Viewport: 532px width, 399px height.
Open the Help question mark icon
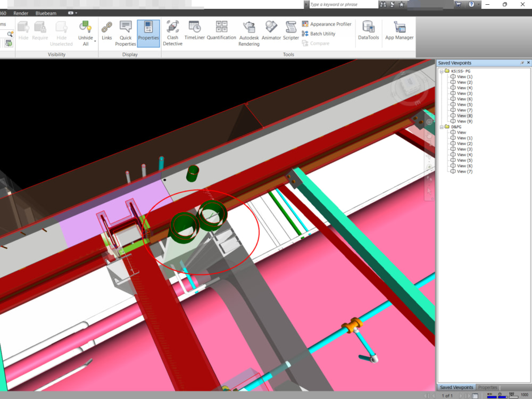tap(471, 4)
